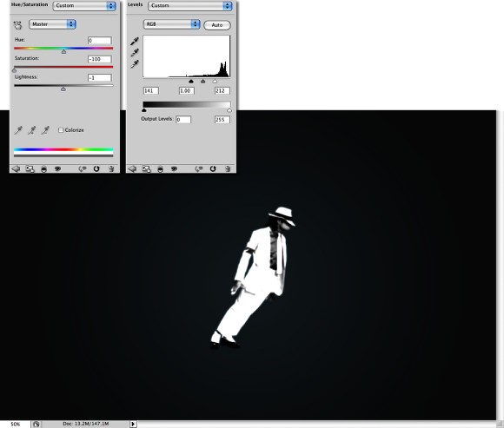The height and width of the screenshot is (428, 504).
Task: Click the input black point slider
Action: click(191, 82)
